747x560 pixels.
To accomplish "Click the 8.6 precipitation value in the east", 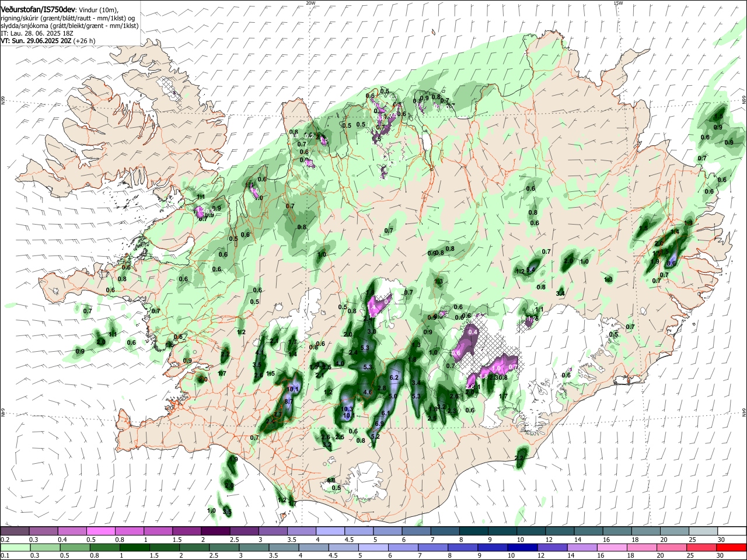I will 671,264.
